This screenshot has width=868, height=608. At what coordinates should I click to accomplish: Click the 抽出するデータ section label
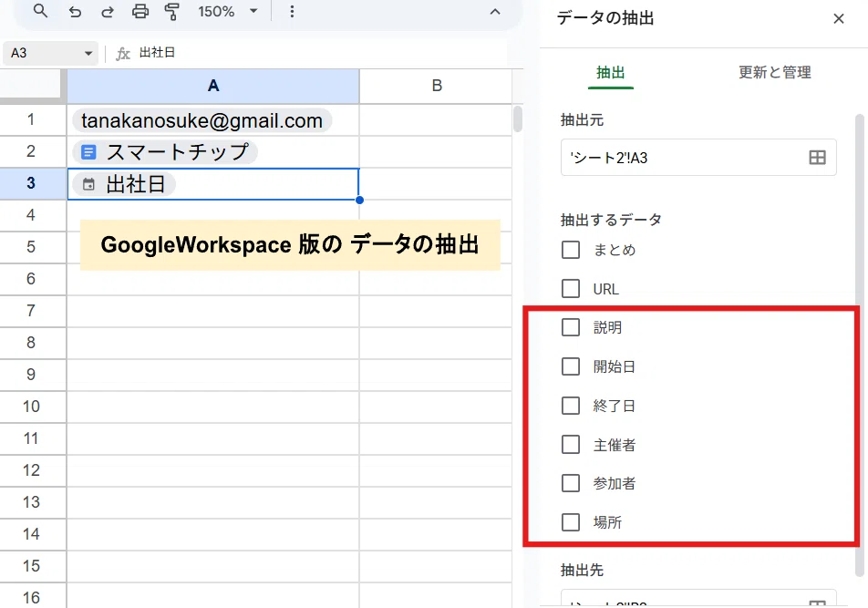point(611,221)
